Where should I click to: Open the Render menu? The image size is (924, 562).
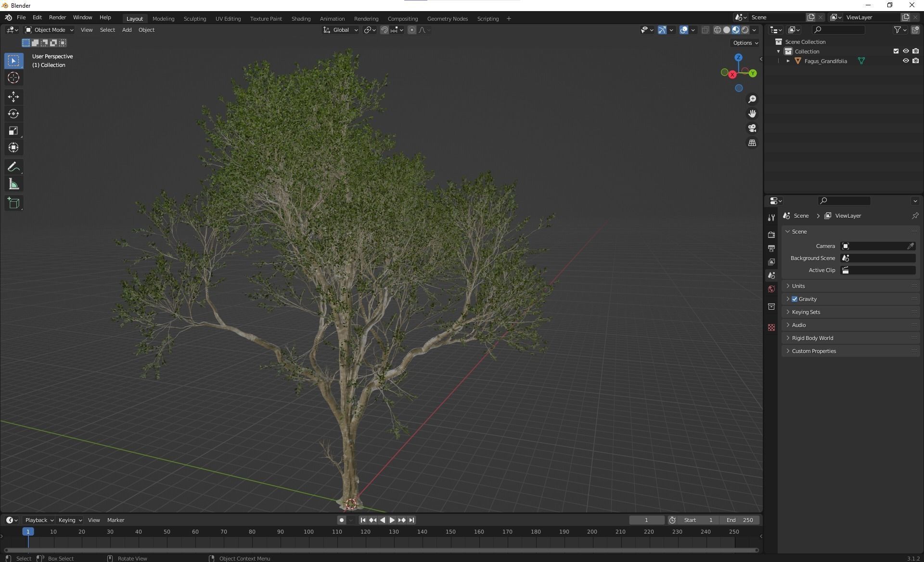click(x=57, y=17)
